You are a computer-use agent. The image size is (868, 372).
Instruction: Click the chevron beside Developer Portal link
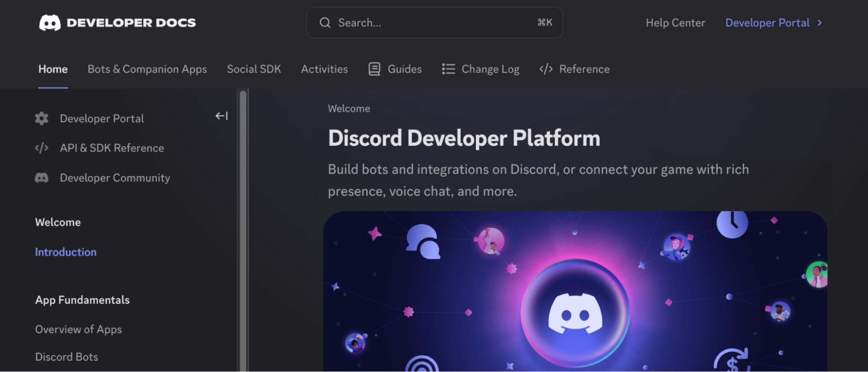click(x=820, y=23)
